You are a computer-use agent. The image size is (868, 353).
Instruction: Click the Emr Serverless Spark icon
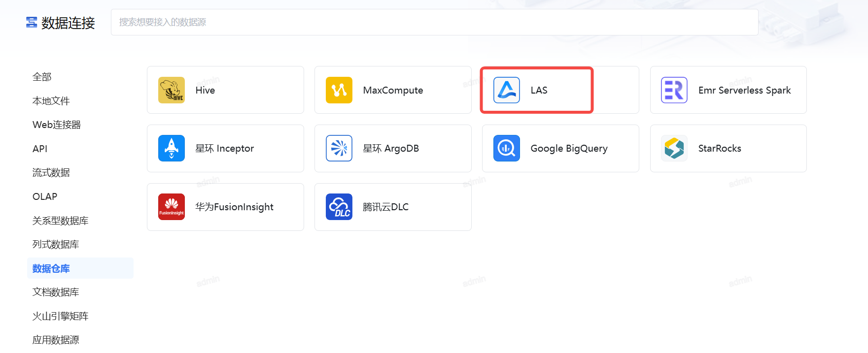(x=674, y=90)
